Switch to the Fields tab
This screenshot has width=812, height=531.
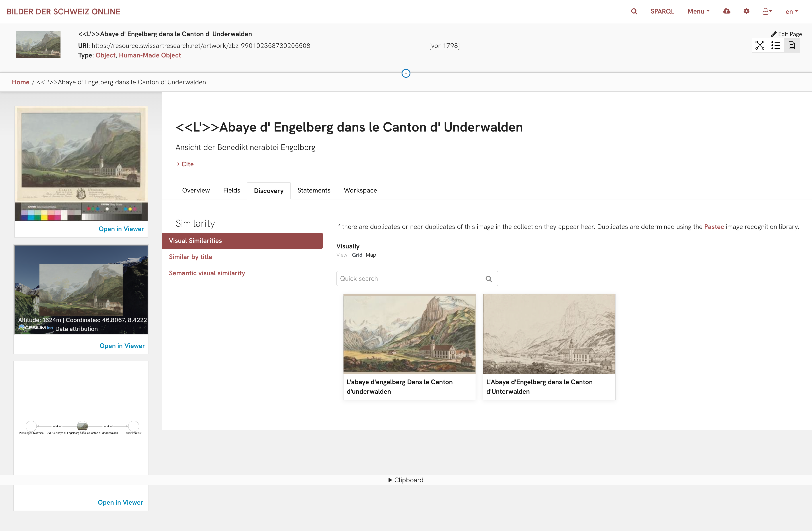232,191
